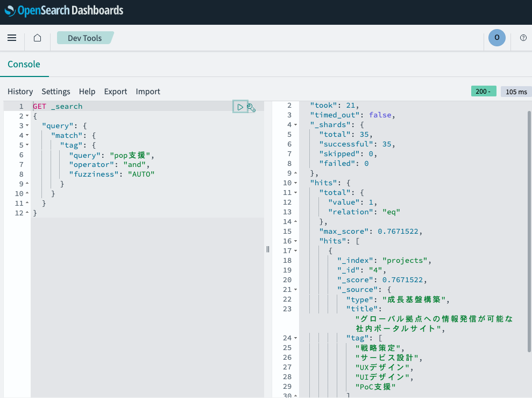
Task: Collapse the "_shards" fold in the response
Action: coord(295,125)
